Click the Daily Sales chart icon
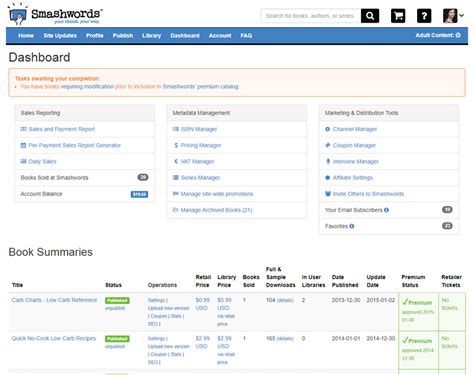This screenshot has width=474, height=375. tap(23, 161)
